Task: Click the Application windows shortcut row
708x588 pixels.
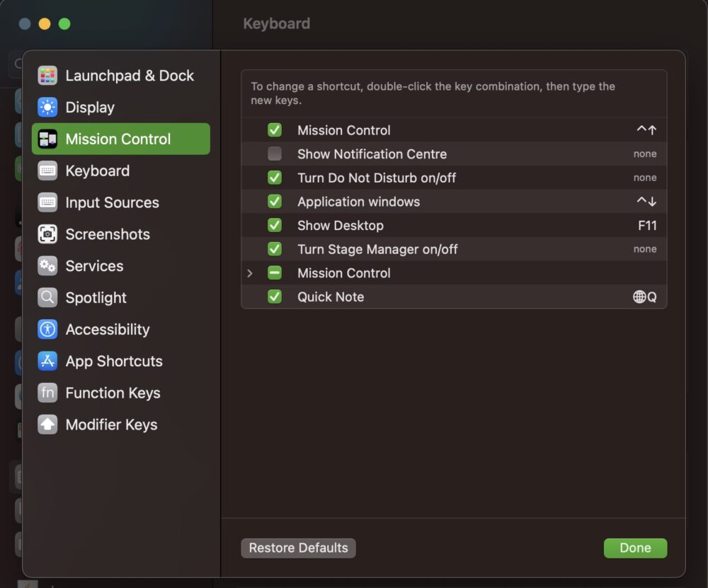Action: [453, 202]
